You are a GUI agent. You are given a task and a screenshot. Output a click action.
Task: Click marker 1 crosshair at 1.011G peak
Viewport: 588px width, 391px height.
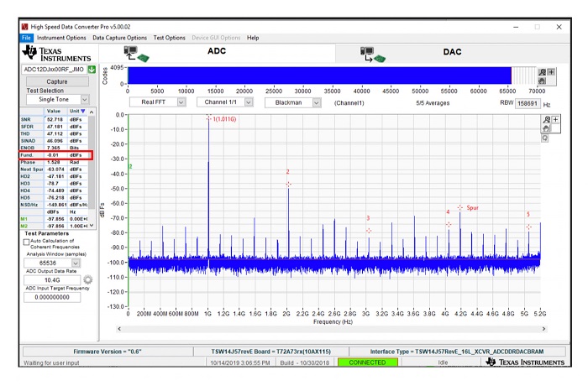tap(209, 118)
